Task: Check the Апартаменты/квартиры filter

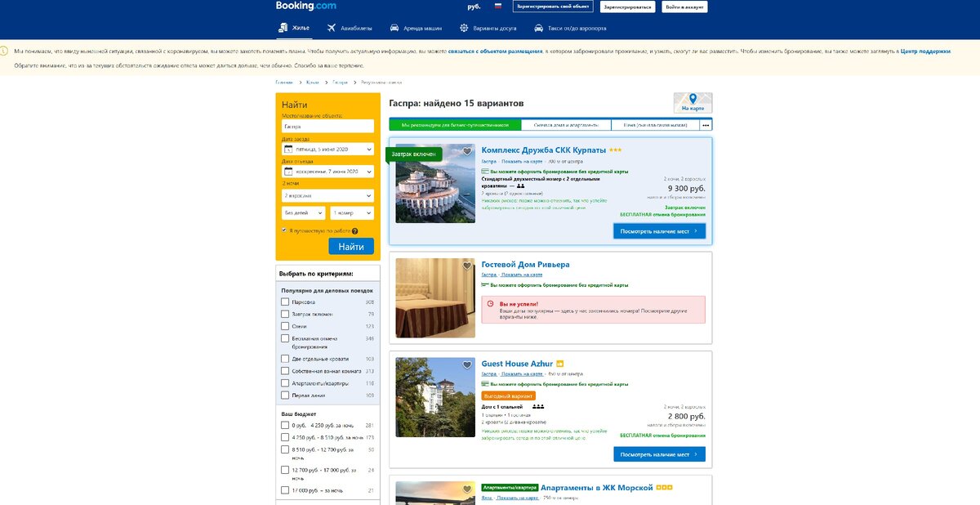Action: coord(285,382)
